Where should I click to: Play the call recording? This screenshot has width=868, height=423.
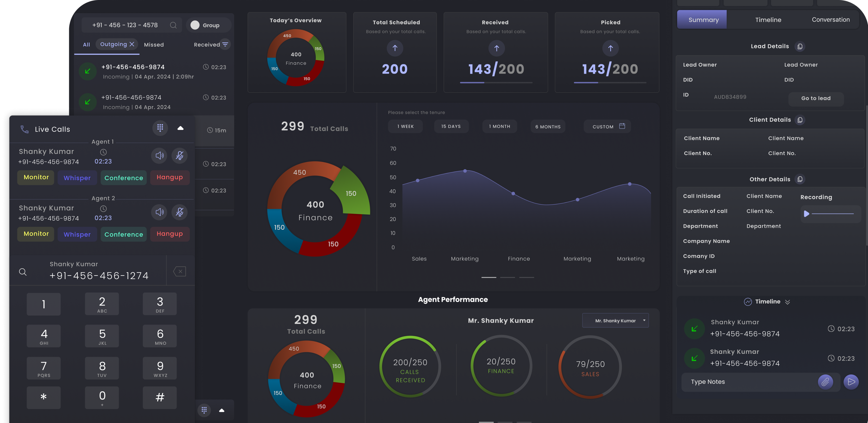pos(807,214)
